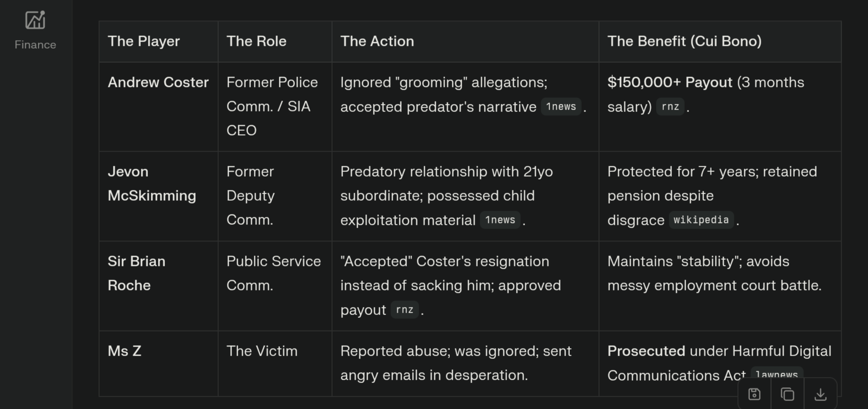Select the "Andrew Coster" name cell
The height and width of the screenshot is (409, 868).
click(x=158, y=83)
